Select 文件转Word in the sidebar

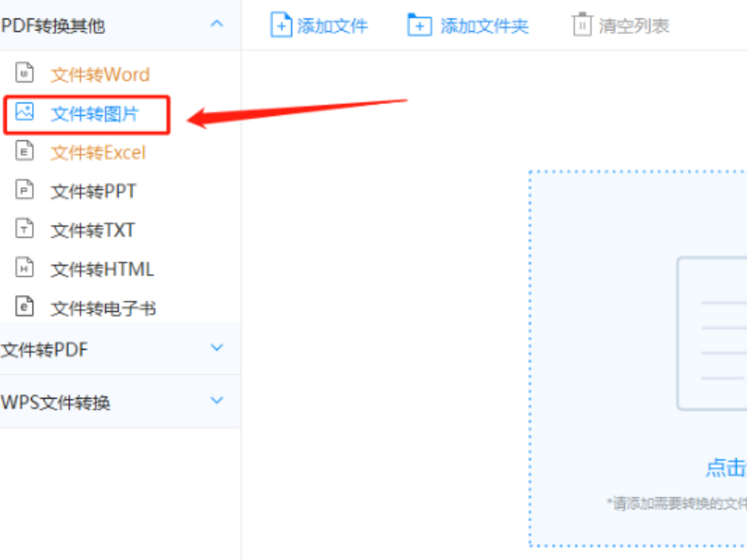click(x=100, y=74)
